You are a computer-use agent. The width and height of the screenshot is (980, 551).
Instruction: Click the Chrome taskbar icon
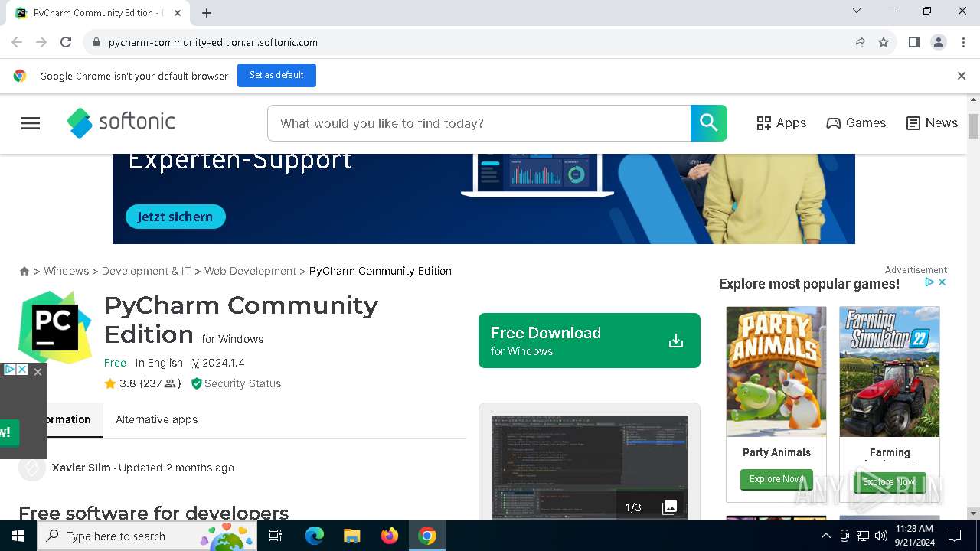(x=427, y=536)
